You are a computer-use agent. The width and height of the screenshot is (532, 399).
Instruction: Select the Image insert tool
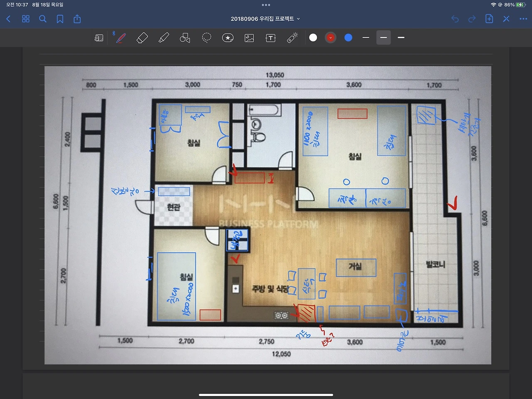pyautogui.click(x=249, y=38)
